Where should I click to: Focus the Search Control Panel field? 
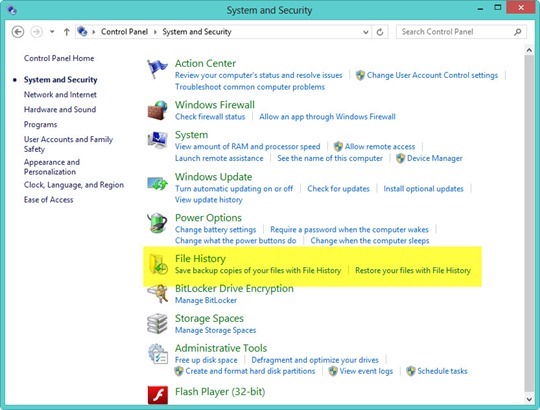461,32
